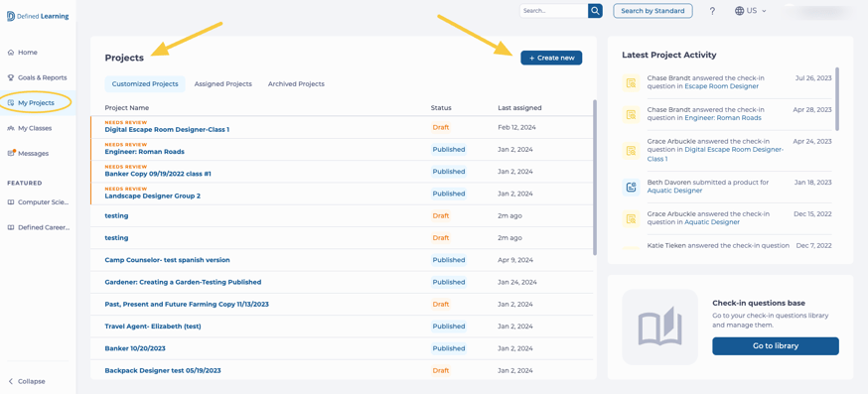The width and height of the screenshot is (868, 394).
Task: Open Escape Room Designer activity link
Action: pyautogui.click(x=721, y=86)
